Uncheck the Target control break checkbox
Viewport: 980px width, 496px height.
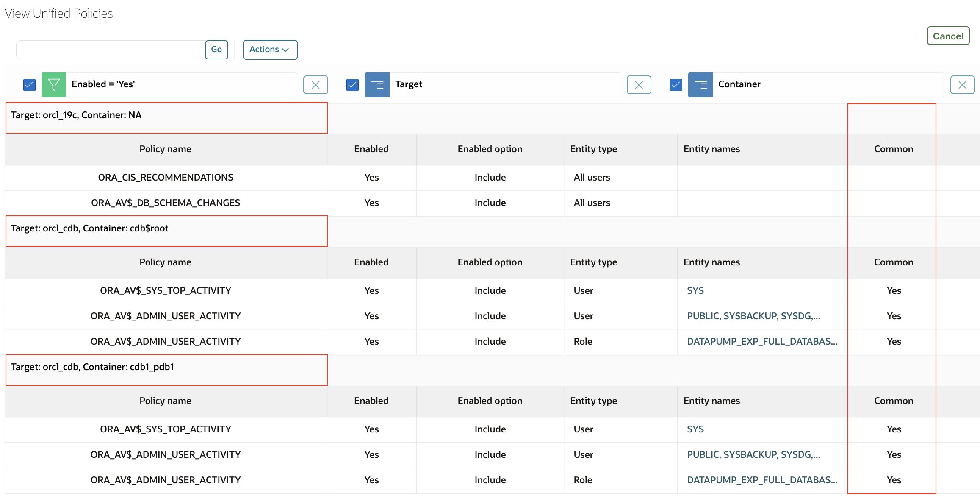(352, 84)
